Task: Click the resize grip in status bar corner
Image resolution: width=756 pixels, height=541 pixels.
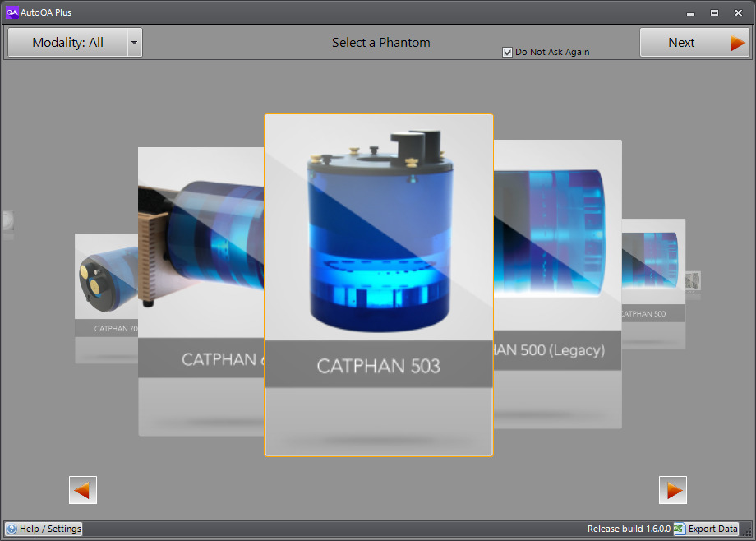Action: tap(747, 530)
